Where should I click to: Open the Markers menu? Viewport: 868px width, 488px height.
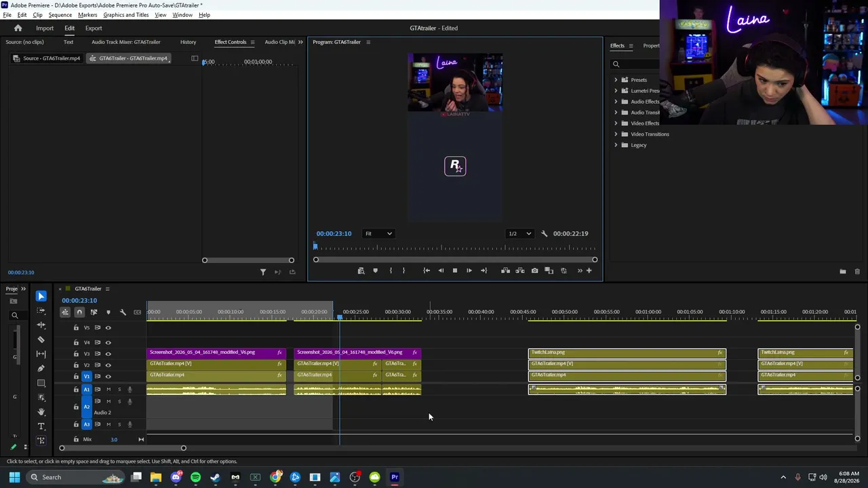(x=87, y=15)
